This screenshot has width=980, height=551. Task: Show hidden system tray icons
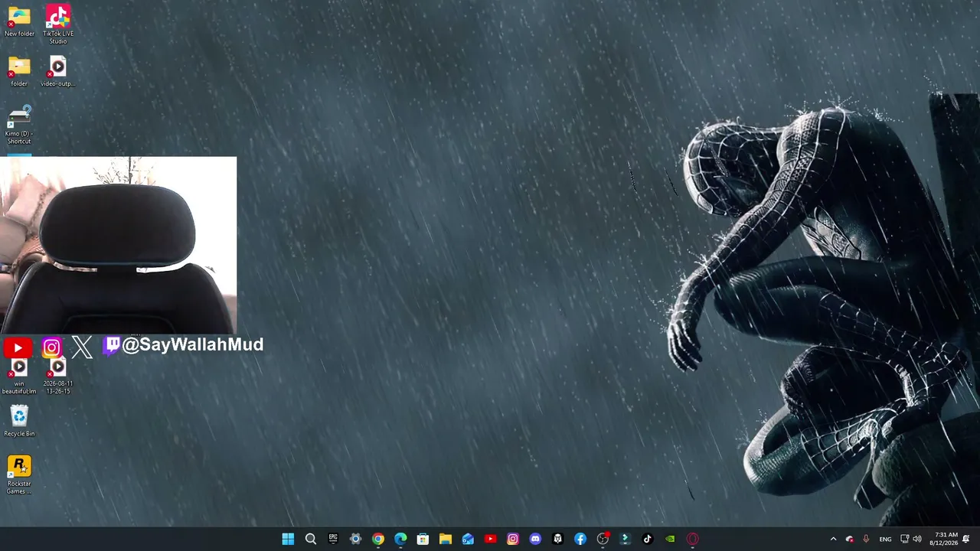(x=833, y=539)
